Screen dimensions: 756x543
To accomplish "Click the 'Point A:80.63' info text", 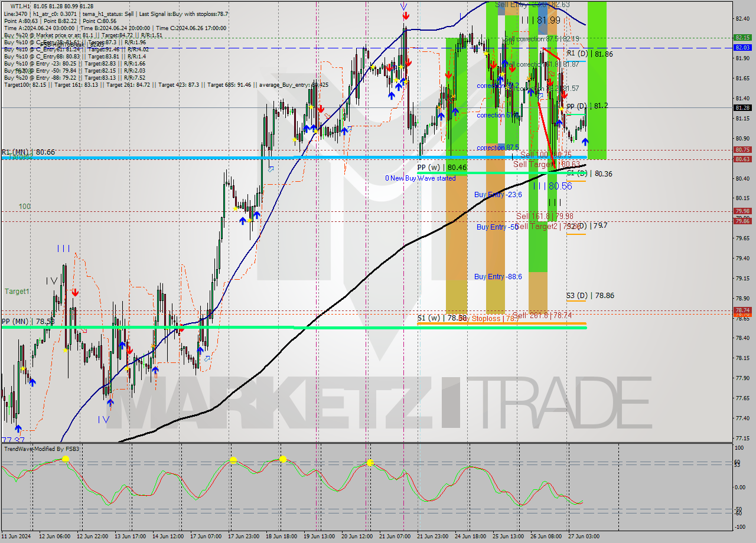I will [21, 21].
